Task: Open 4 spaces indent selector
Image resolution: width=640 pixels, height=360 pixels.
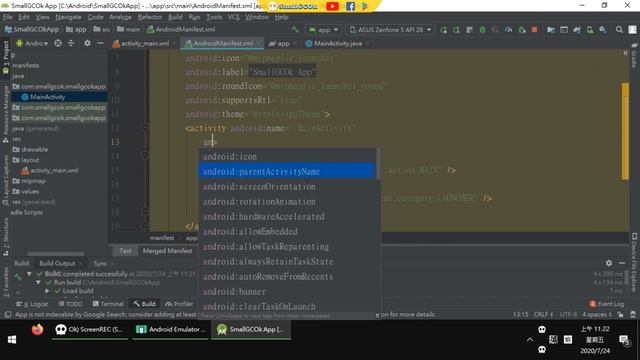Action: click(x=596, y=315)
